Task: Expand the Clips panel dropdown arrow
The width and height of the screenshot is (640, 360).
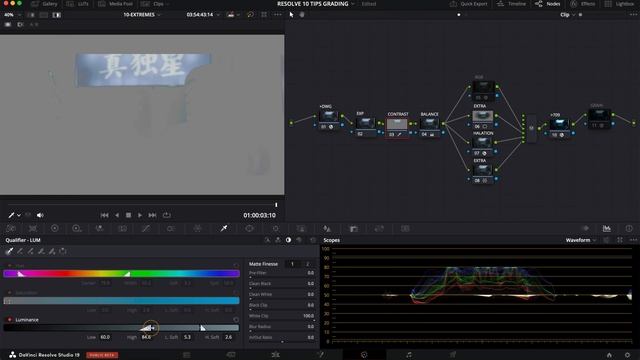Action: (x=168, y=4)
